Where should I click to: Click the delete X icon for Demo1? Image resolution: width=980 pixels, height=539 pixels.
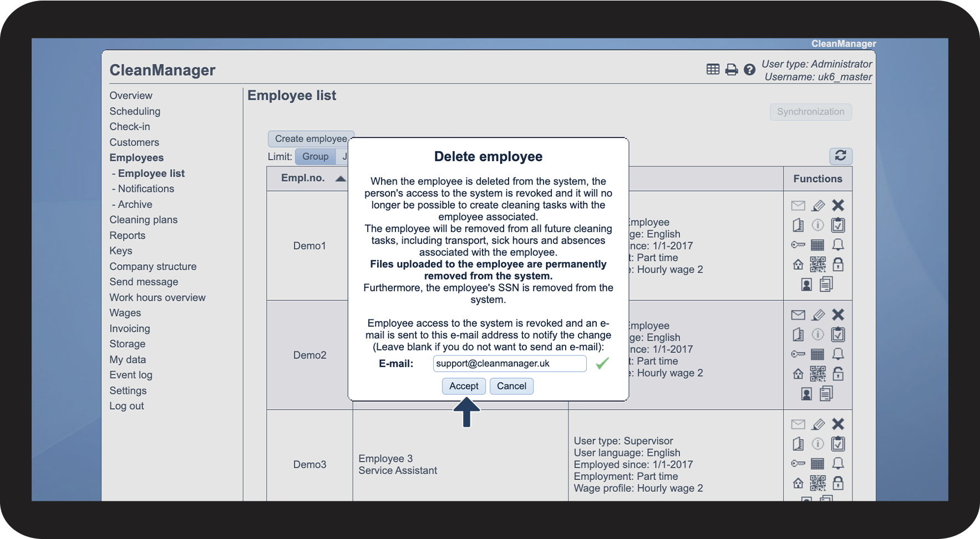838,205
